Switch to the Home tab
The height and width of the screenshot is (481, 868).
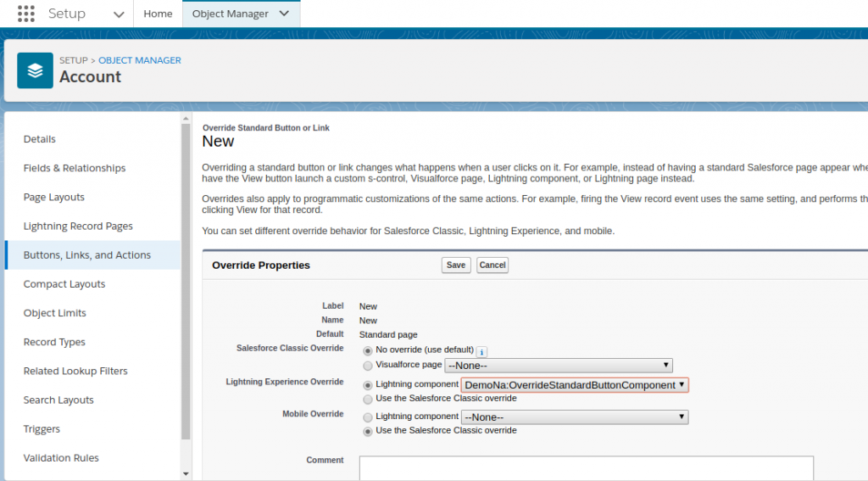tap(158, 14)
